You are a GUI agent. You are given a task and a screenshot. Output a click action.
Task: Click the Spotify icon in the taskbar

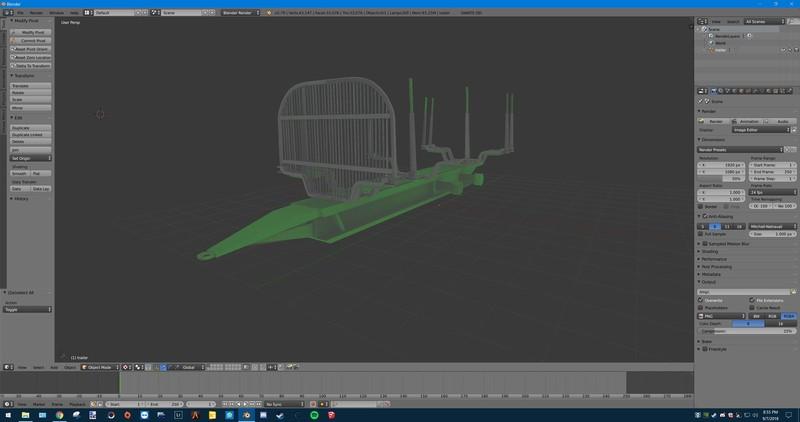tap(315, 415)
